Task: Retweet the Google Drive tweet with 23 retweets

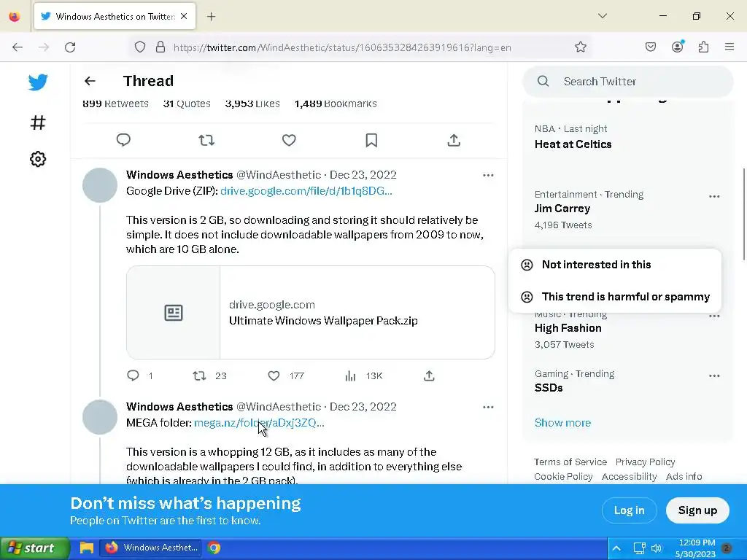Action: 199,376
